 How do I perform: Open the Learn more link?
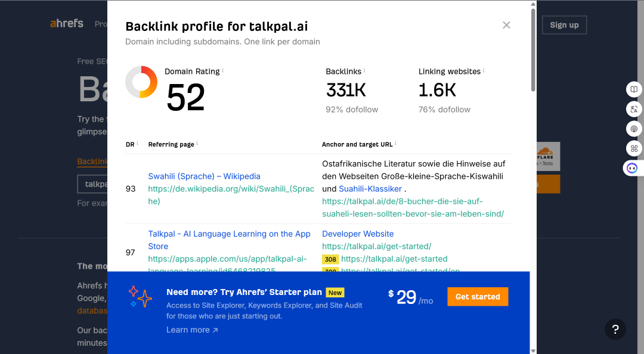[x=192, y=330]
